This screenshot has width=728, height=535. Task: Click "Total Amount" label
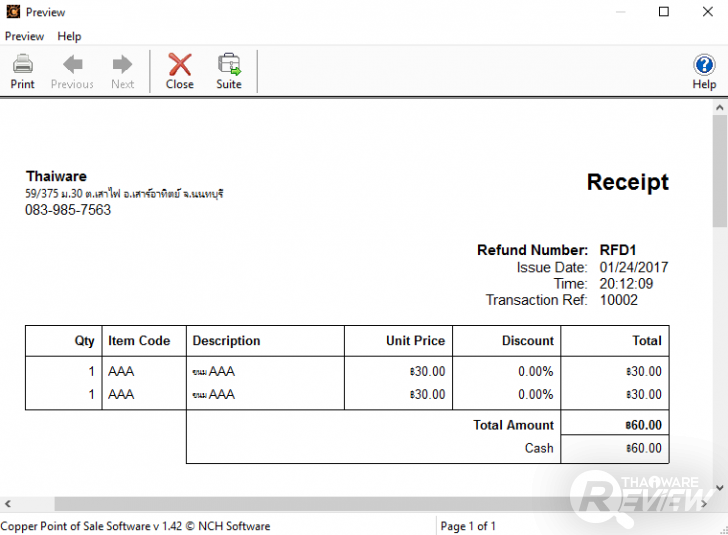pyautogui.click(x=514, y=425)
